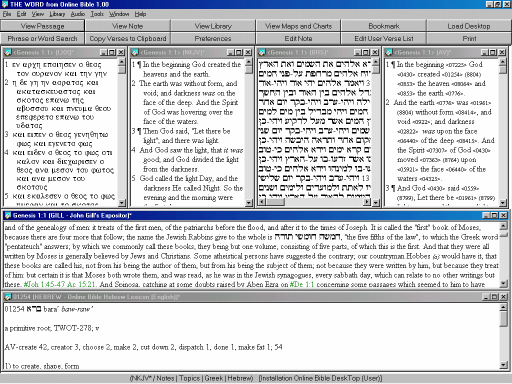Follow the De 1:1 cross reference

302,284
